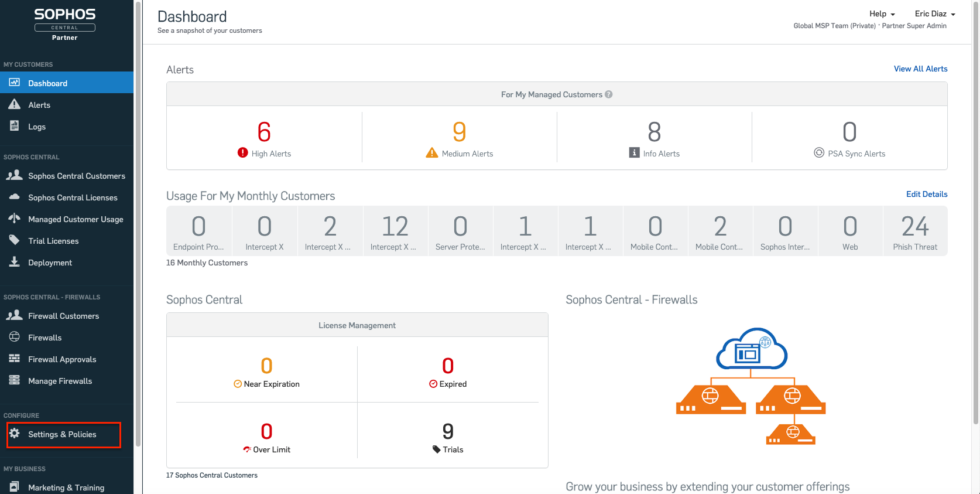Click the sidebar vertical scrollbar
Image resolution: width=980 pixels, height=494 pixels.
[138, 223]
